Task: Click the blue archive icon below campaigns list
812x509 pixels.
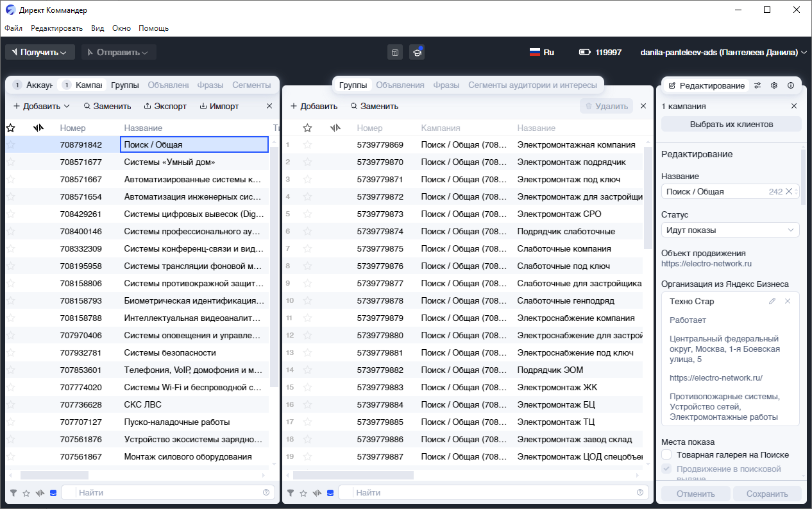Action: pyautogui.click(x=53, y=493)
